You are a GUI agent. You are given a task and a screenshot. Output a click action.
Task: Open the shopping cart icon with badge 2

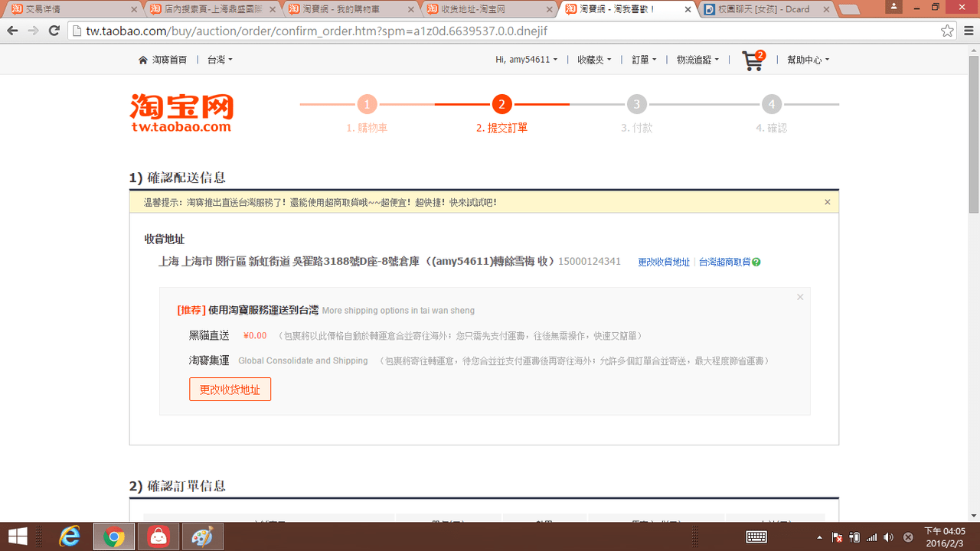753,60
